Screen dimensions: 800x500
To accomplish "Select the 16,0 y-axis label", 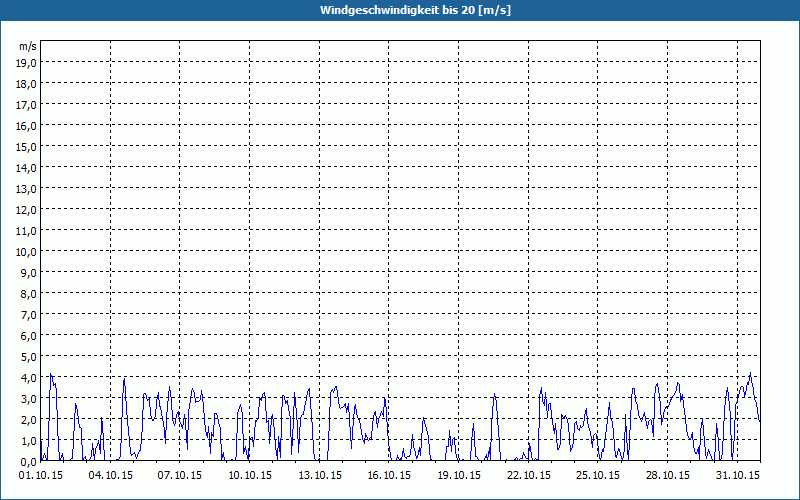I will 28,126.
